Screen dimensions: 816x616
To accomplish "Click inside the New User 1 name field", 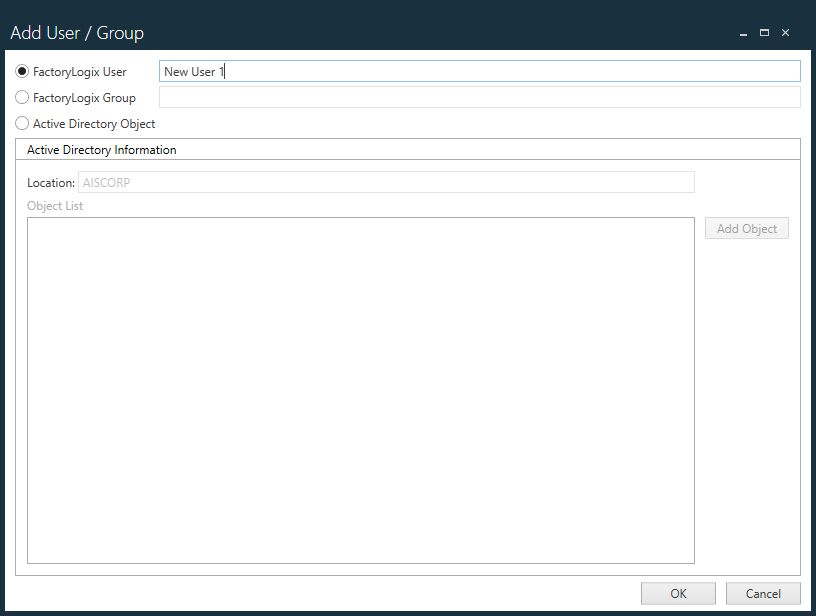I will 400,71.
